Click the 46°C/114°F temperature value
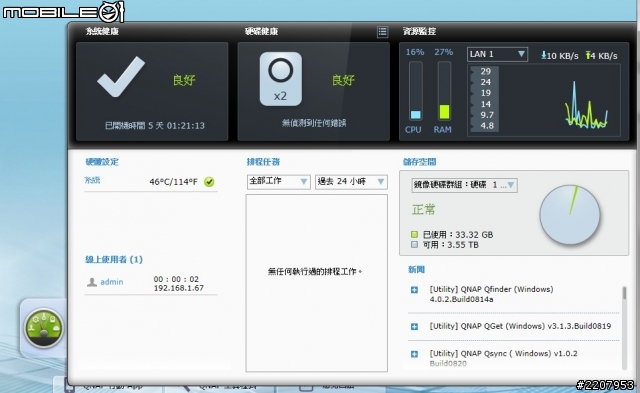Viewport: 640px width, 393px height. 173,182
